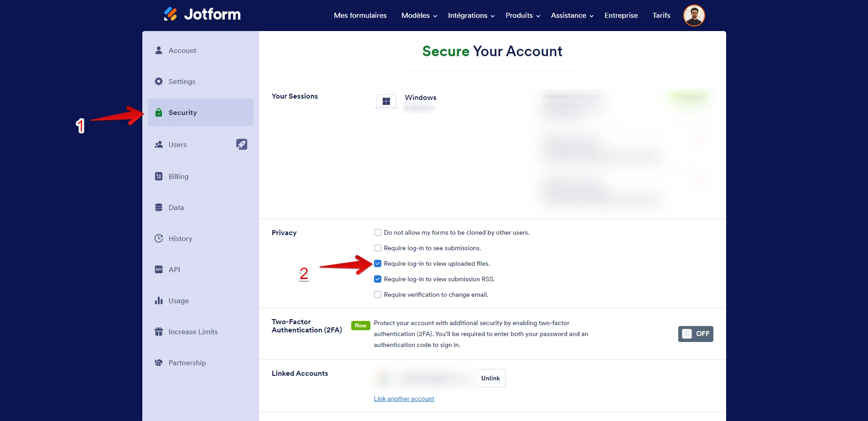This screenshot has width=868, height=421.
Task: Expand the Intégrations dropdown menu
Action: (471, 16)
